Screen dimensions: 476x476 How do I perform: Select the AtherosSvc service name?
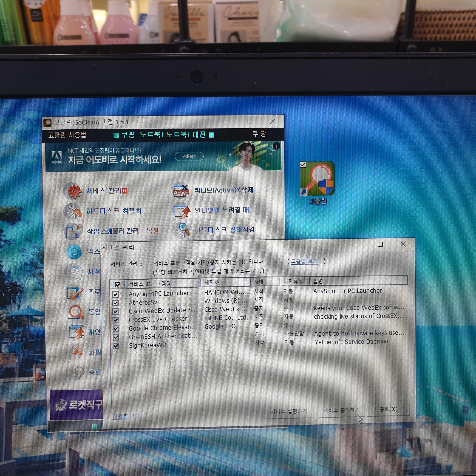(144, 302)
